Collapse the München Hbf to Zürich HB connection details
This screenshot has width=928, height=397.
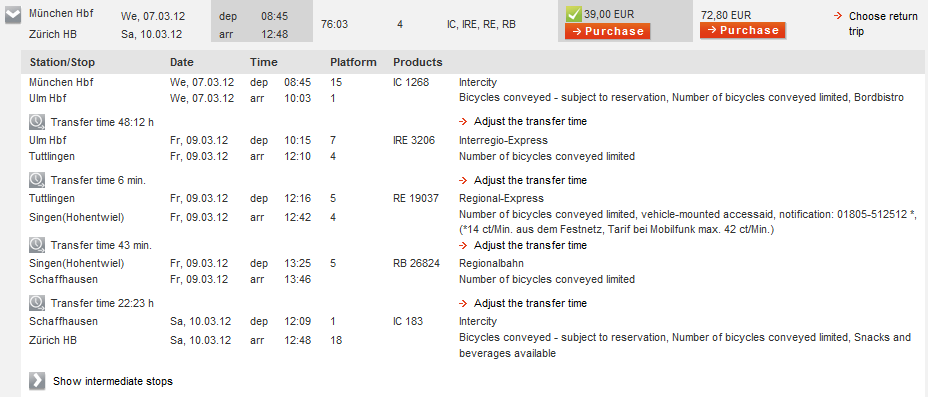click(x=13, y=17)
